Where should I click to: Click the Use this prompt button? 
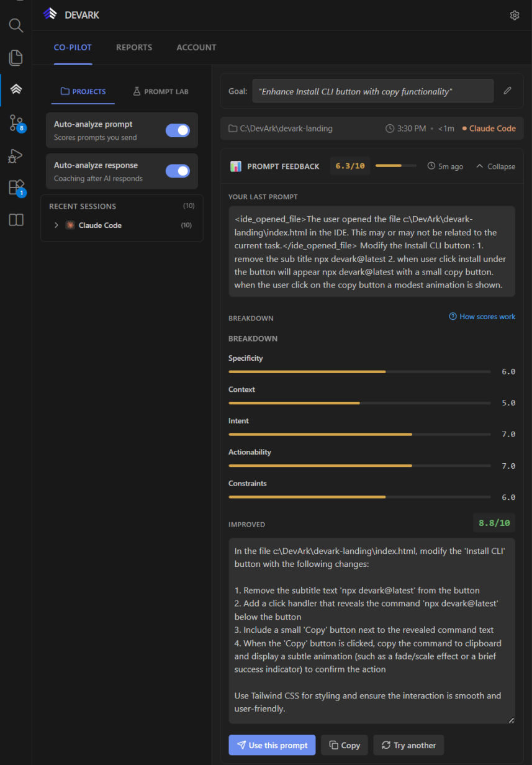tap(271, 745)
